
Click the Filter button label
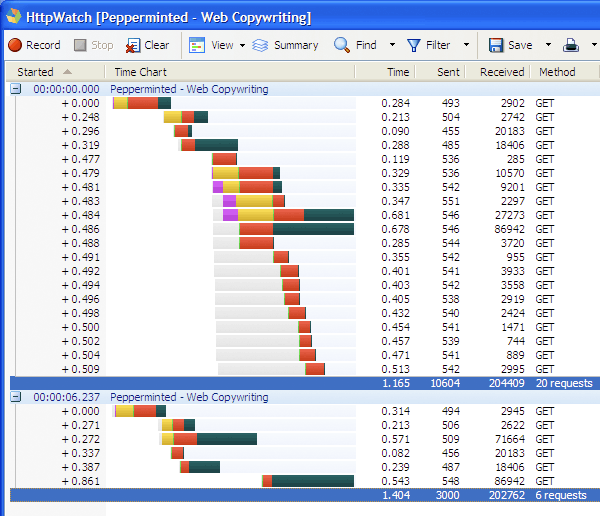438,45
